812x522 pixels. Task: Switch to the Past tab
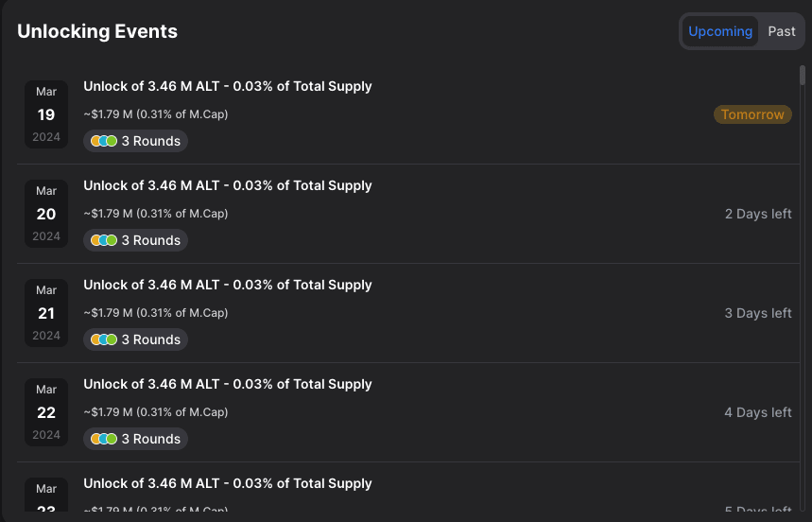click(x=781, y=31)
